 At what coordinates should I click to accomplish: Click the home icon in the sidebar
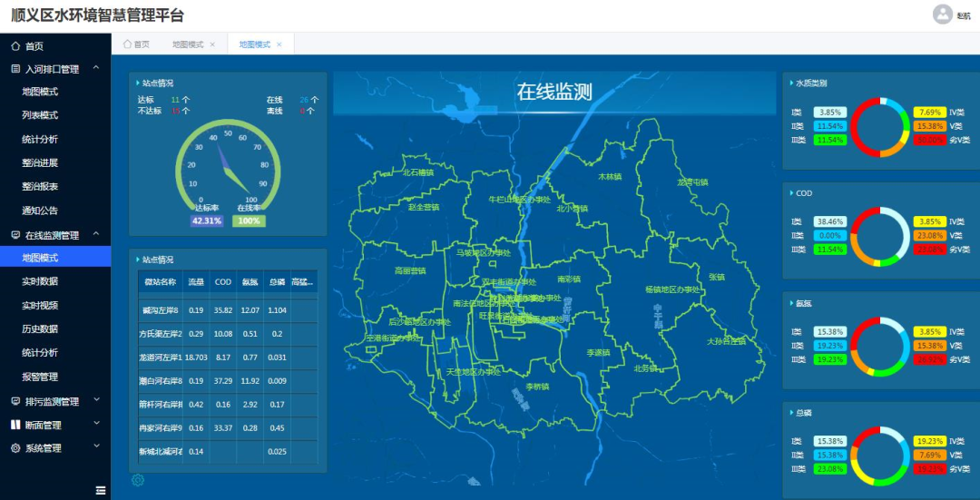point(15,46)
